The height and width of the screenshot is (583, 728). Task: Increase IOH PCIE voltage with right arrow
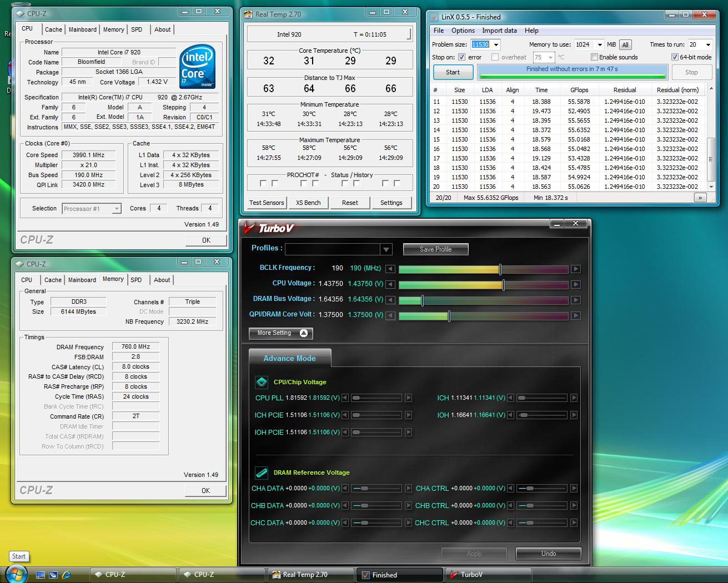coord(409,432)
